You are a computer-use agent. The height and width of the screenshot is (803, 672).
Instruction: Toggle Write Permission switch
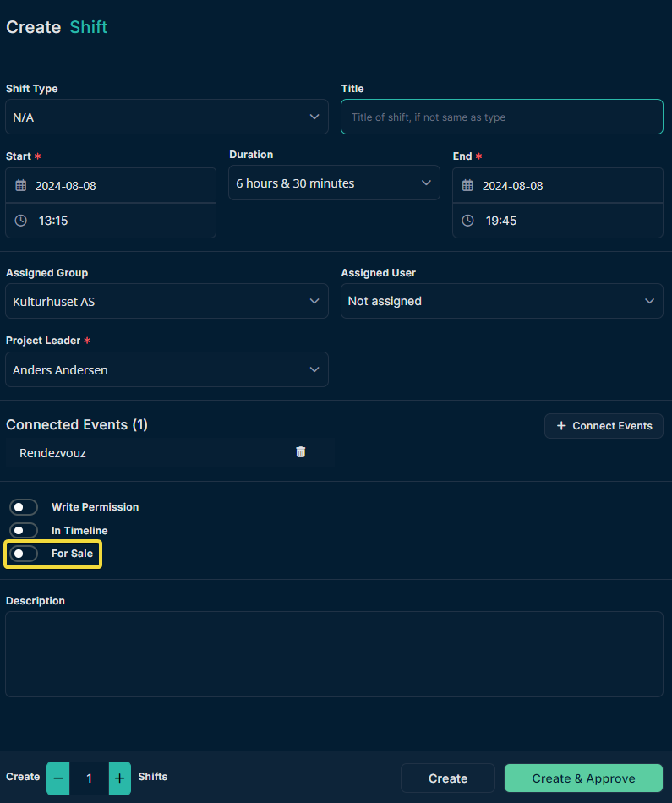pyautogui.click(x=24, y=507)
